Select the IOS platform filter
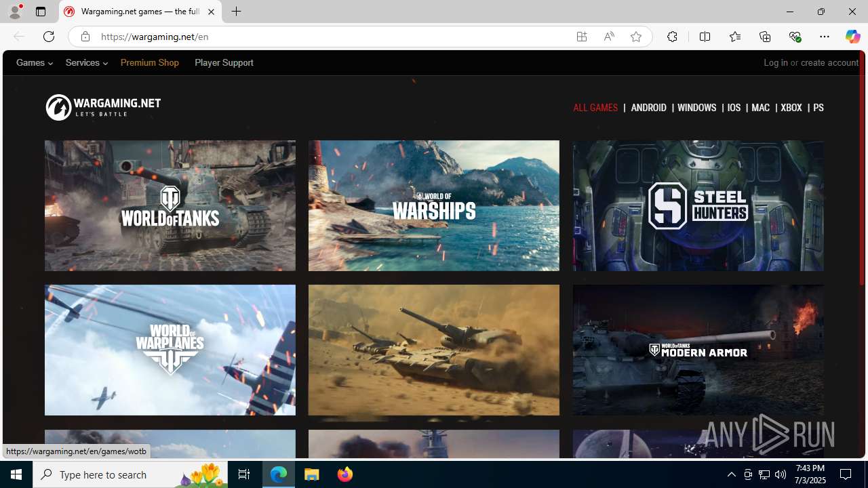 click(734, 108)
